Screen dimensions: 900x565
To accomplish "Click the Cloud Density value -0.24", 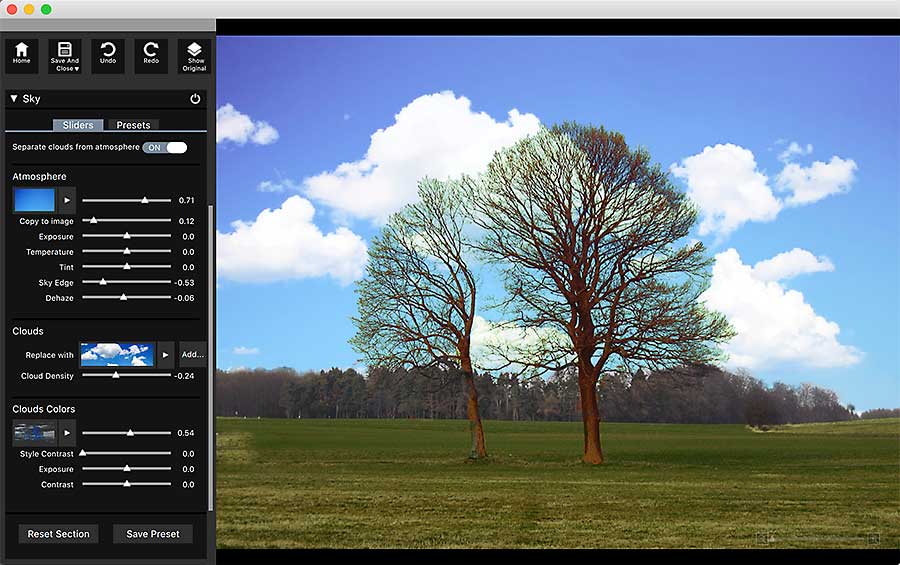I will click(x=184, y=376).
